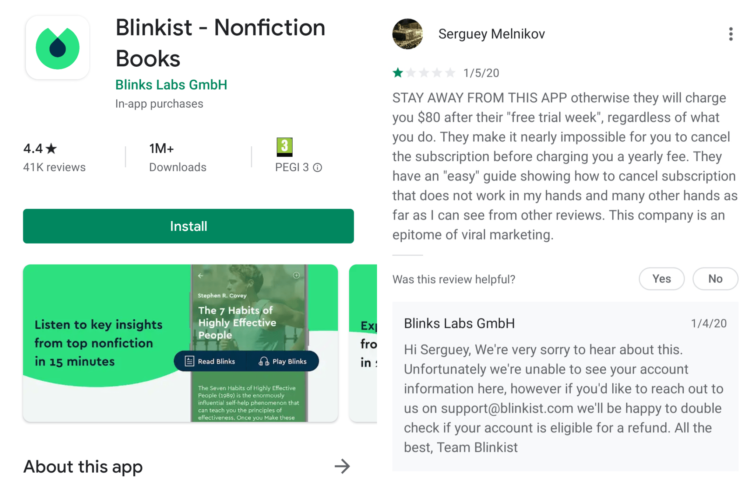Image resolution: width=754 pixels, height=490 pixels.
Task: Click the 1M+ Downloads stat
Action: [177, 158]
